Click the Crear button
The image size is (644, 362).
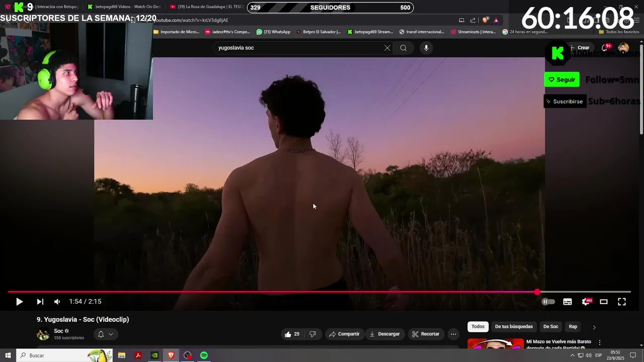click(x=580, y=48)
